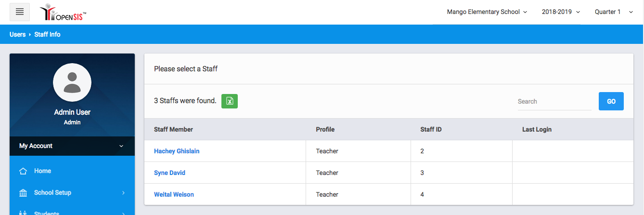Expand the School Setup submenu arrow
The width and height of the screenshot is (644, 215).
pyautogui.click(x=123, y=193)
